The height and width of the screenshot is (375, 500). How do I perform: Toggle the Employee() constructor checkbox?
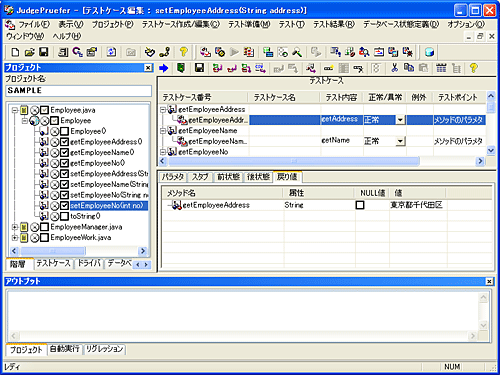[65, 131]
